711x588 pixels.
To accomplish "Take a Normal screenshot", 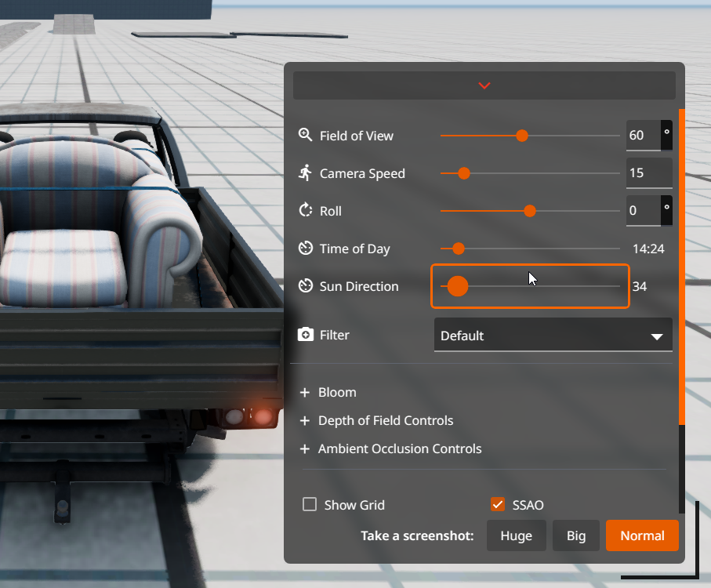I will coord(642,535).
